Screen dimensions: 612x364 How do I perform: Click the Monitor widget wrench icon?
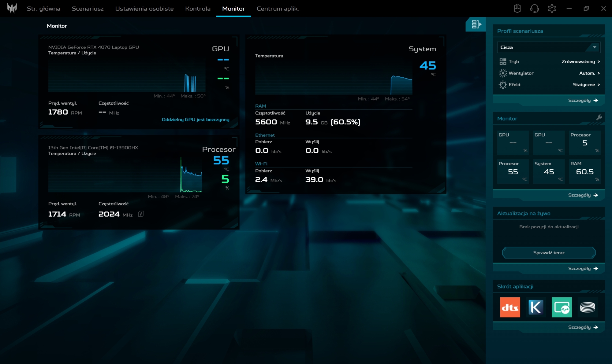(599, 117)
